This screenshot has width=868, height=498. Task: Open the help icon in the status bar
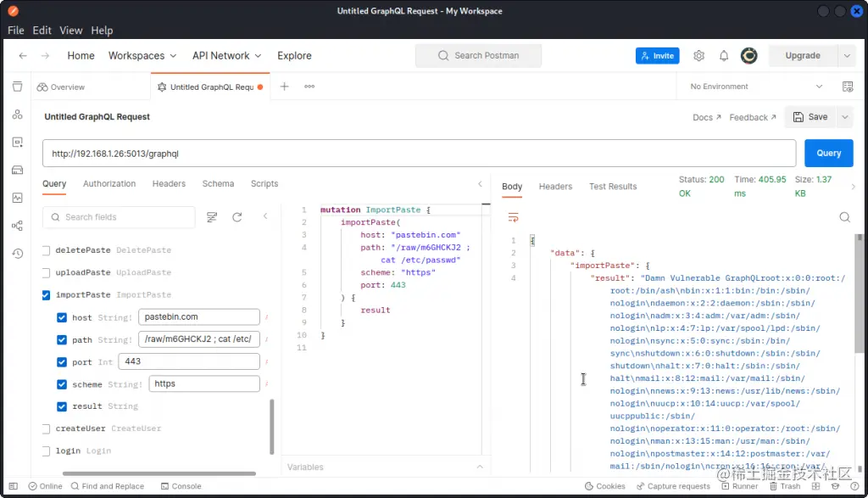pos(854,486)
